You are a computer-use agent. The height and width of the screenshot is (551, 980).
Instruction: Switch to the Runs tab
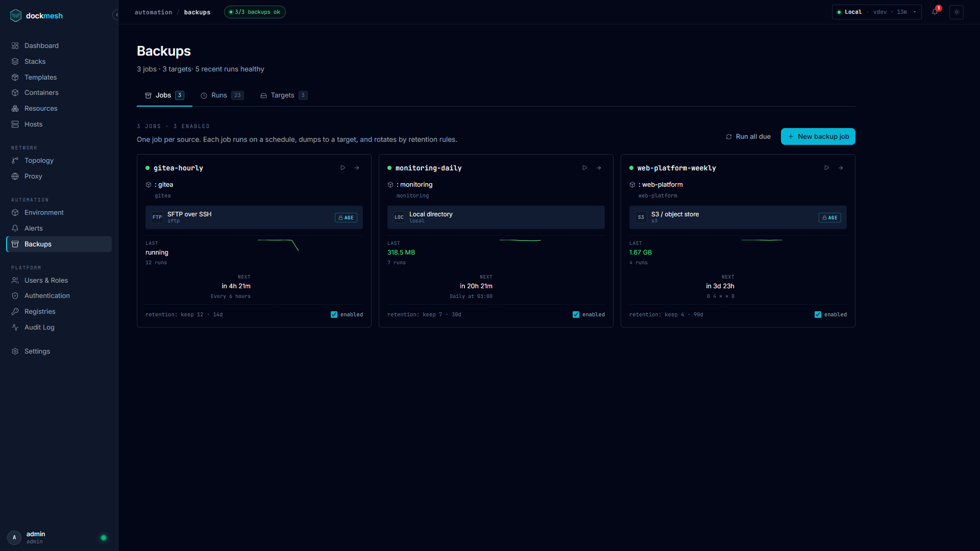coord(222,95)
